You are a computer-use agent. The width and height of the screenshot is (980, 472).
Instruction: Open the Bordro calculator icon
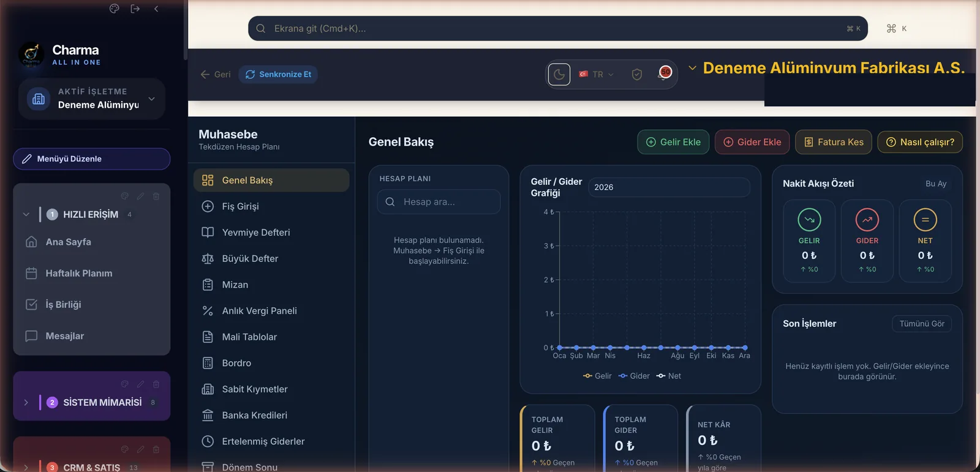pyautogui.click(x=208, y=363)
